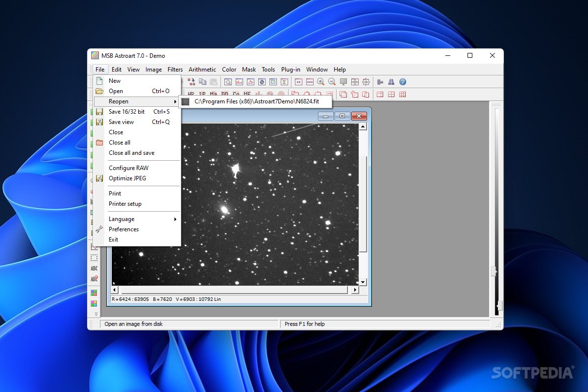Open the Mask menu
Viewport: 588px width, 392px height.
249,70
